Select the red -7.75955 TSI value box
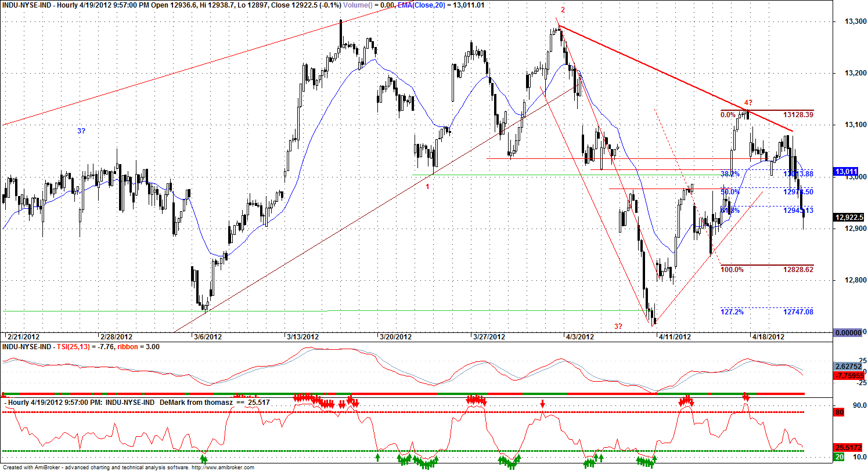This screenshot has width=868, height=471. 849,376
